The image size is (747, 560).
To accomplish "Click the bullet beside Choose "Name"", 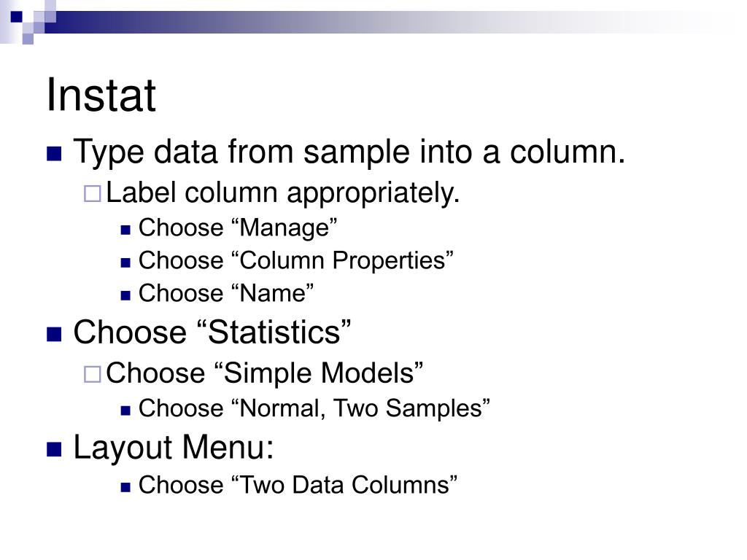I will tap(125, 296).
